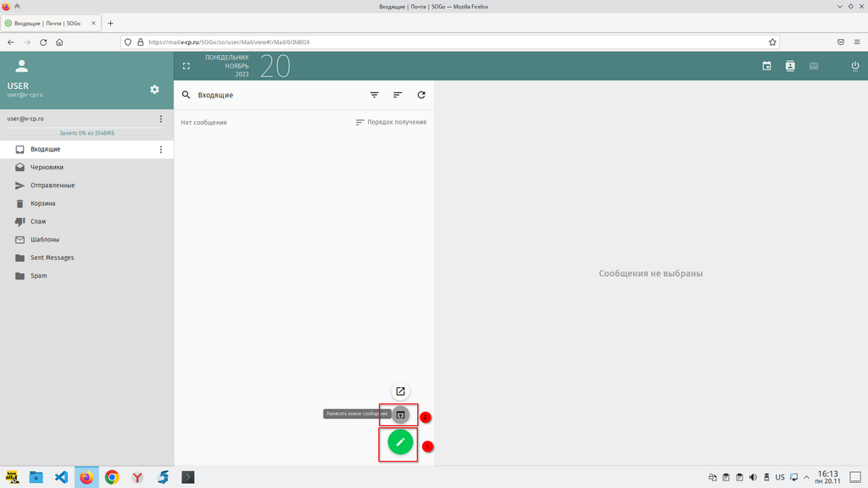Open user settings gear icon
Image resolution: width=868 pixels, height=488 pixels.
coord(154,89)
